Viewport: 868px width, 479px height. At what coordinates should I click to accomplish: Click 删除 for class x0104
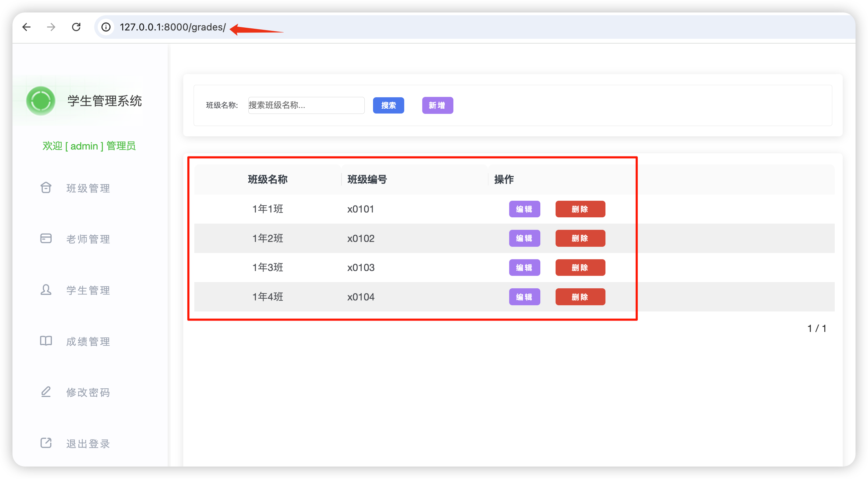[580, 297]
